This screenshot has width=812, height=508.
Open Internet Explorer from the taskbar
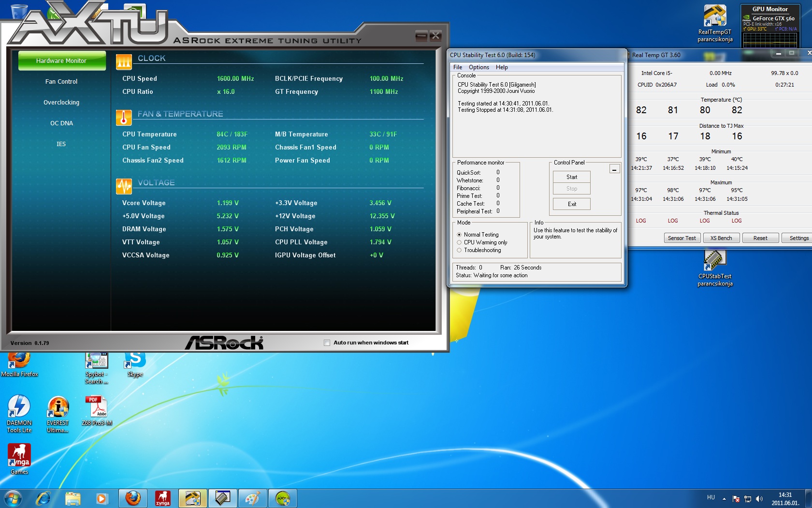[x=43, y=498]
